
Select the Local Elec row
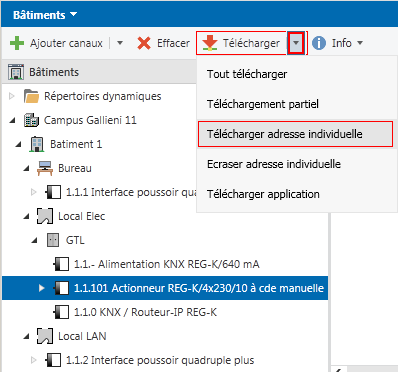pos(165,216)
